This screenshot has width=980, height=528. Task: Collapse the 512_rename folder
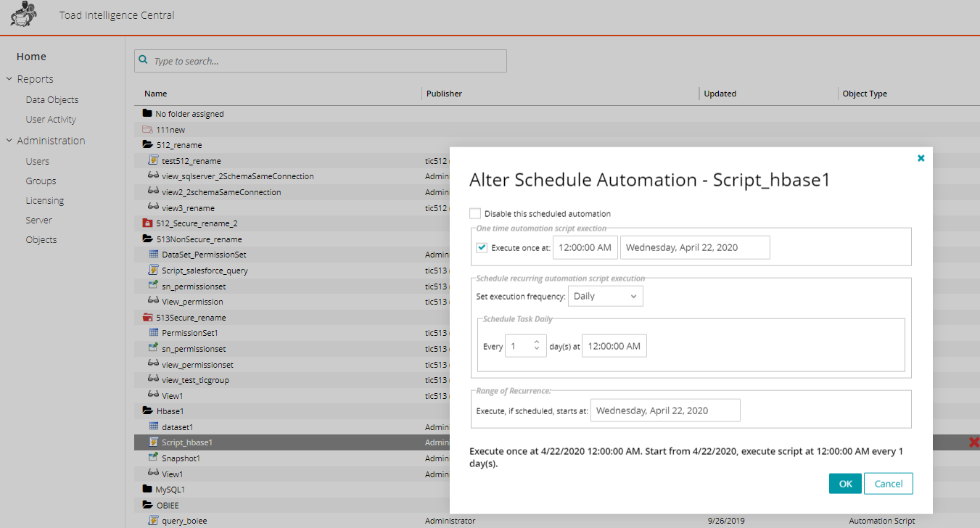pyautogui.click(x=148, y=145)
